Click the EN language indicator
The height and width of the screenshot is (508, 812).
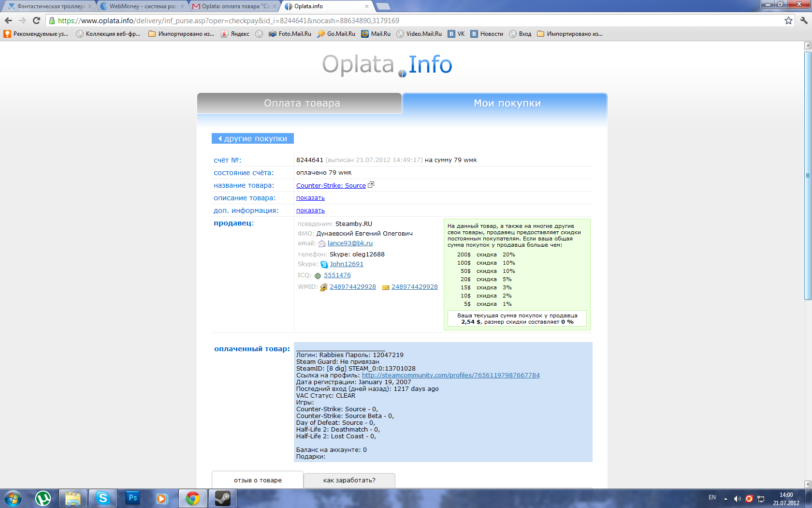click(712, 497)
